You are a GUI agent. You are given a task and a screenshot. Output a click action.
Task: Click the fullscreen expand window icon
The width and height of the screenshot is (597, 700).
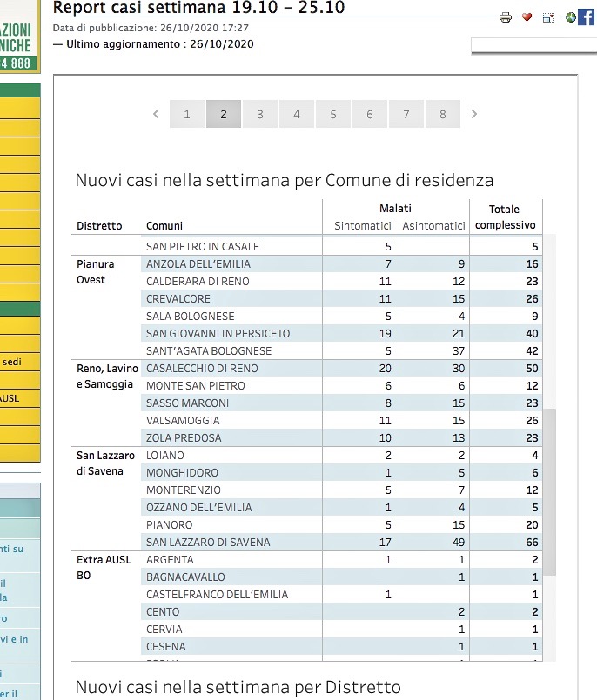click(548, 18)
